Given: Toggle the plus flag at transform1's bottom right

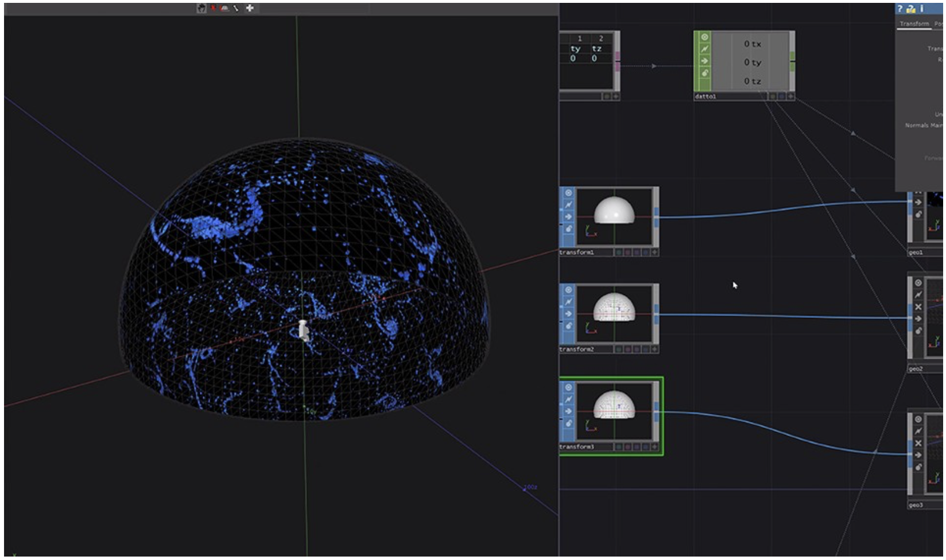Looking at the screenshot, I should tap(654, 252).
